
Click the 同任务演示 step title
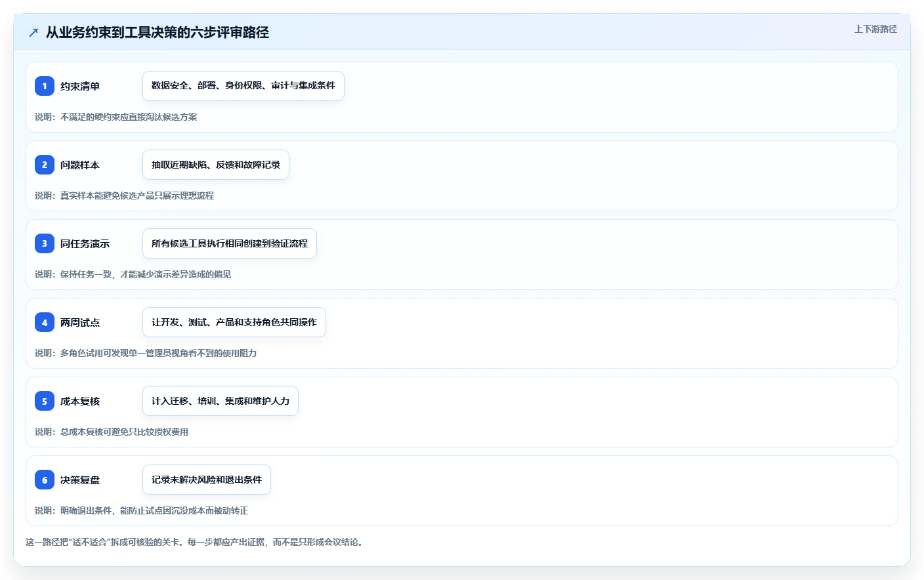[x=85, y=243]
